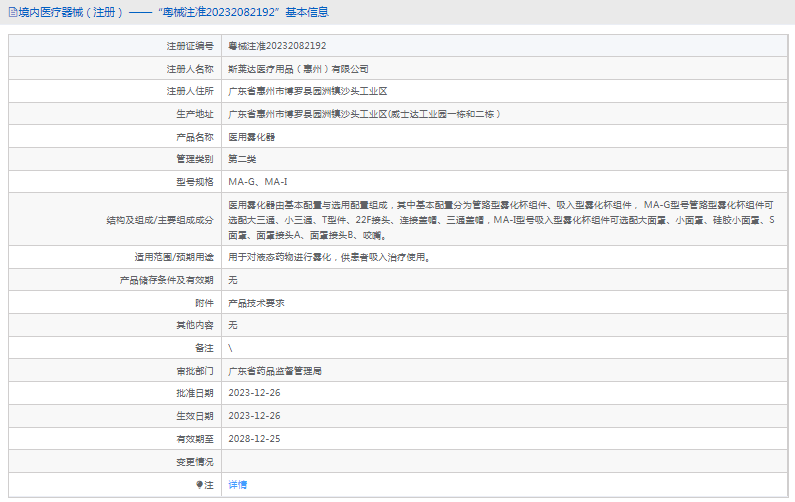795x502 pixels.
Task: Select the address value 广东省惠州市博罗县园洲镇沙头工业区 in 注册人住所 row
Action: (x=308, y=91)
